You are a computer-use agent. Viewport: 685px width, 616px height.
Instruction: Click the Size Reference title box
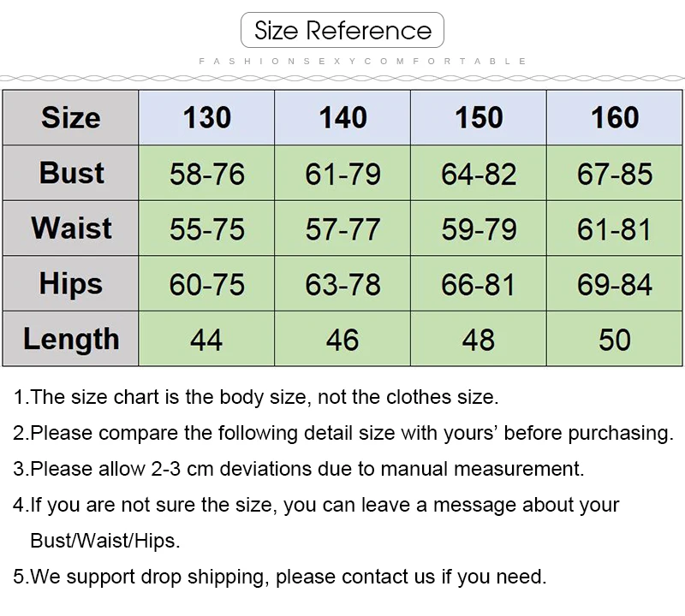tap(342, 31)
